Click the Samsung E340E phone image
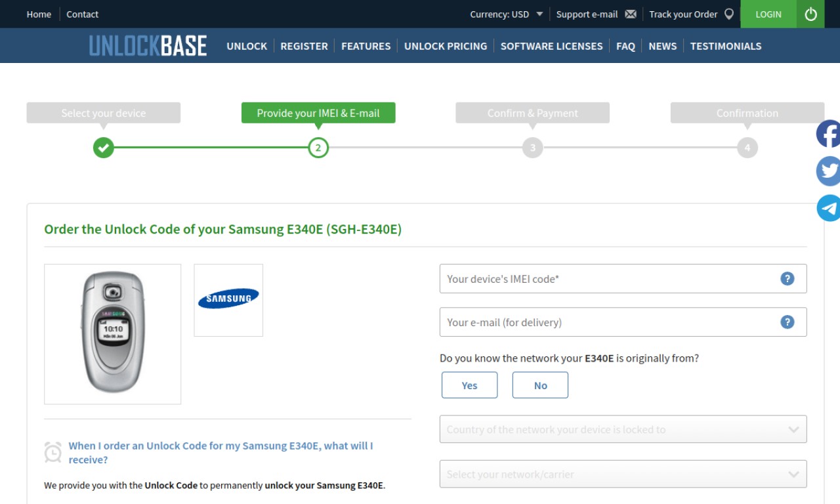840x504 pixels. tap(113, 334)
